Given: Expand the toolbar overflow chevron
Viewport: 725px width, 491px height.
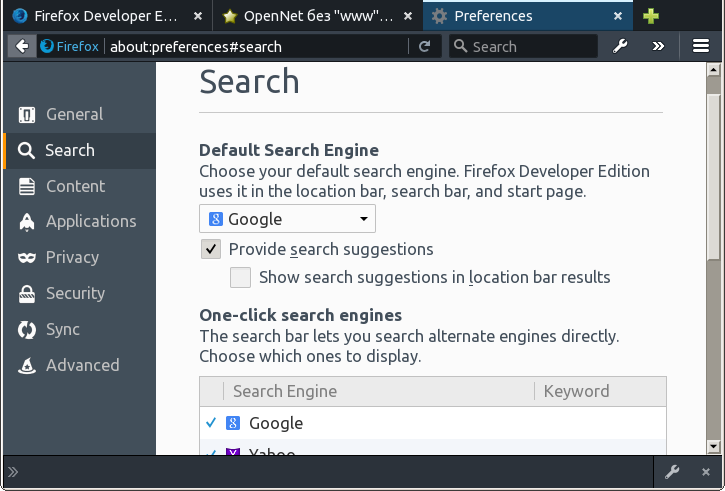Looking at the screenshot, I should 658,46.
